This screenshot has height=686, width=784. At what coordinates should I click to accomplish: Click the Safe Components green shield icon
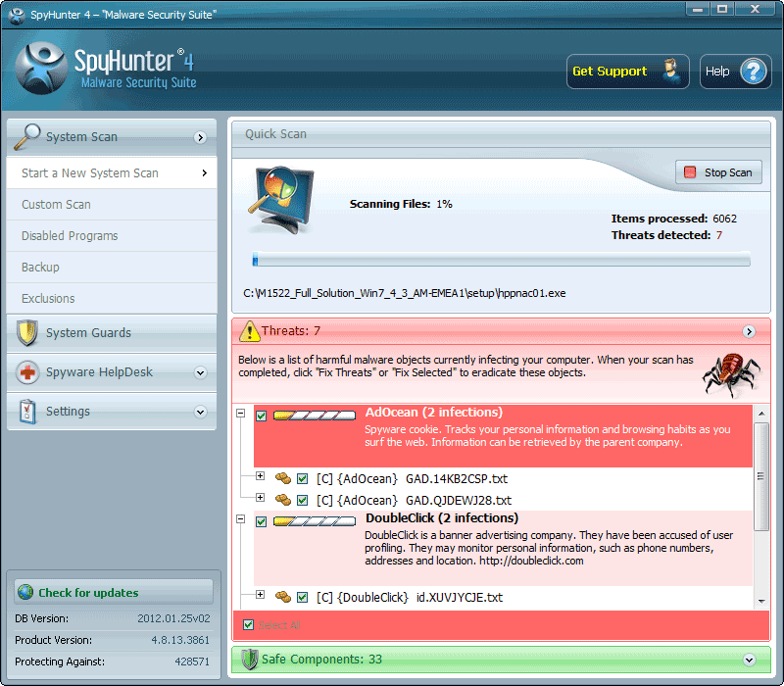249,660
